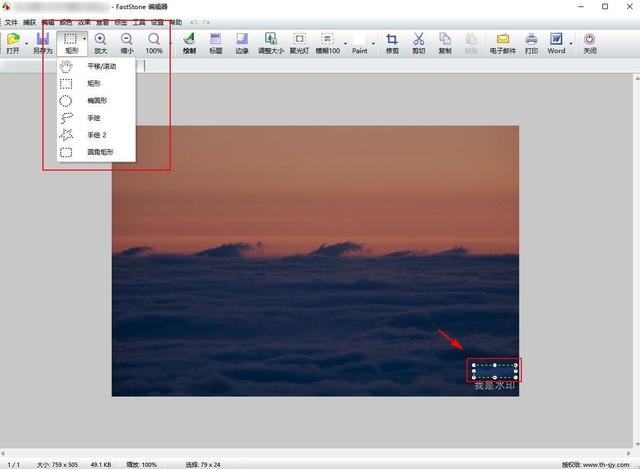The image size is (640, 469).
Task: Click the 缩小 zoom out magnifier
Action: click(127, 39)
